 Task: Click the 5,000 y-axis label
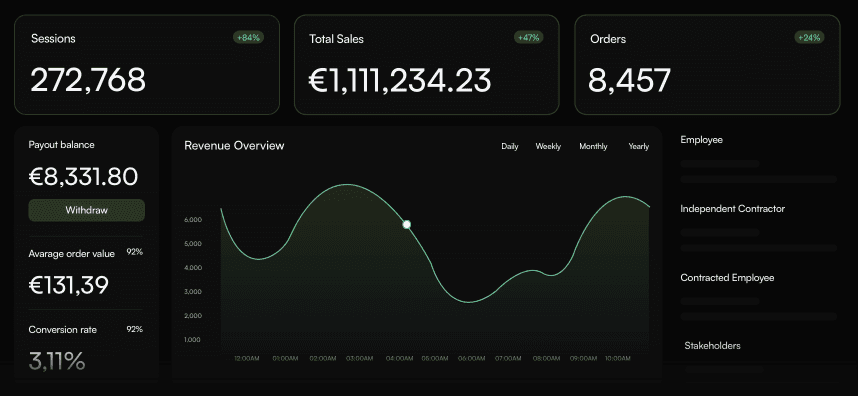click(x=193, y=244)
